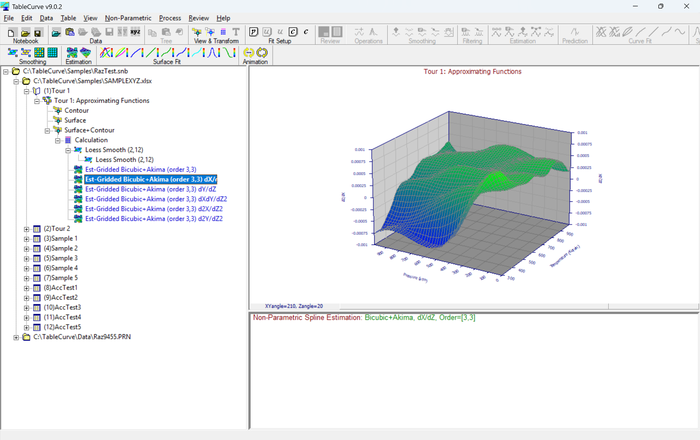
Task: Open the Process menu
Action: (170, 18)
